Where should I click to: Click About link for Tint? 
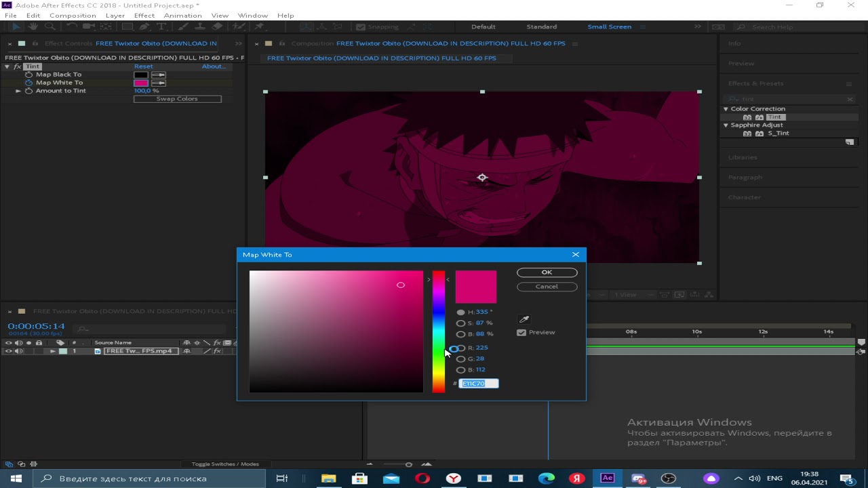213,66
